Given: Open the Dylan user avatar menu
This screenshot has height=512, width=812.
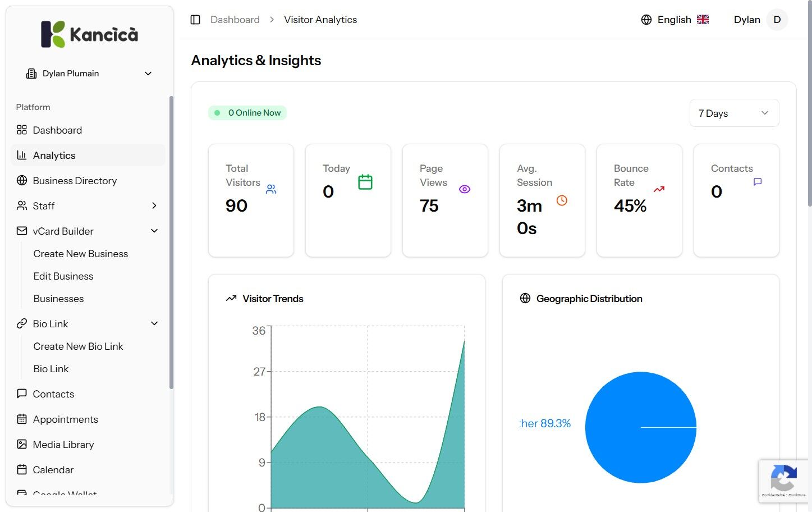Looking at the screenshot, I should tap(777, 20).
